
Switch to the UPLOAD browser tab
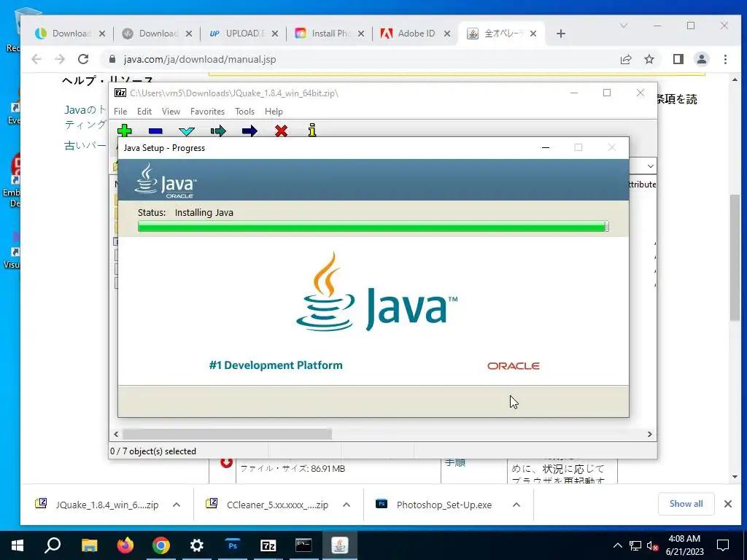tap(243, 34)
